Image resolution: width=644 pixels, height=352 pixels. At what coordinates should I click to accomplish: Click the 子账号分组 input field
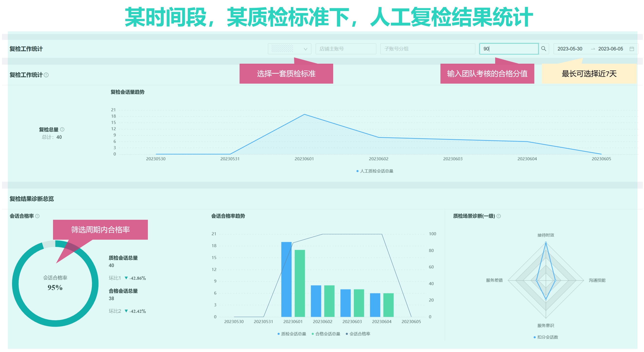[428, 49]
